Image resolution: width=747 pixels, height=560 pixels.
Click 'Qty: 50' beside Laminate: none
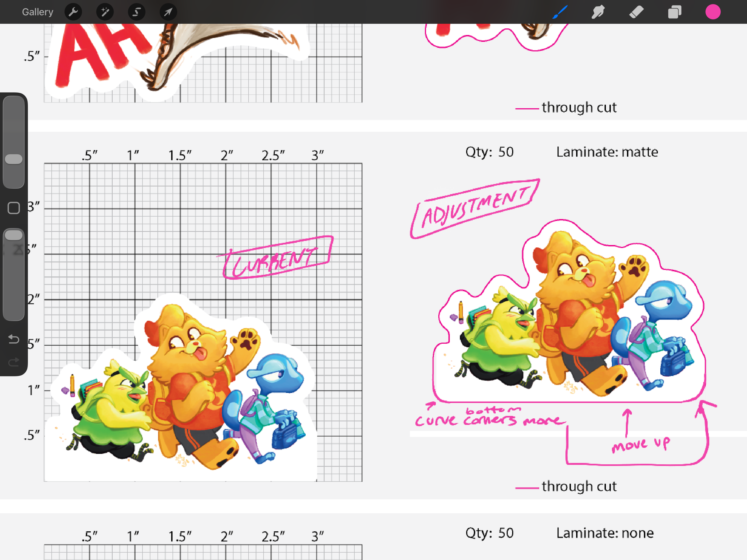pos(489,533)
